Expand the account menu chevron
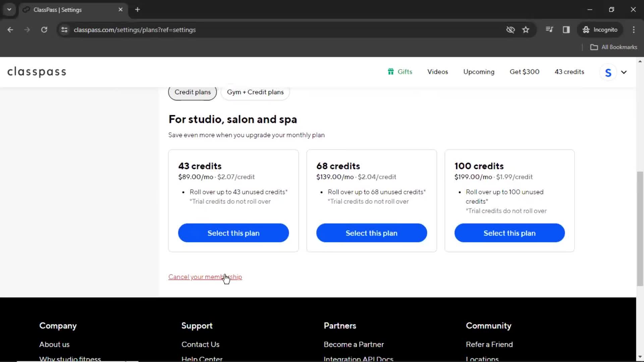Screen dimensions: 644x362 (624, 72)
